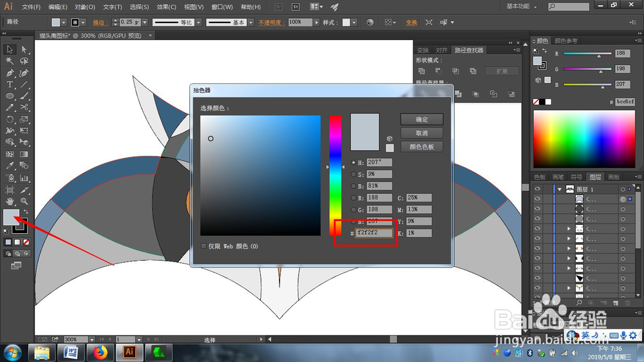644x362 pixels.
Task: Toggle visibility of the black triangle thumbnail layer
Action: (x=537, y=278)
